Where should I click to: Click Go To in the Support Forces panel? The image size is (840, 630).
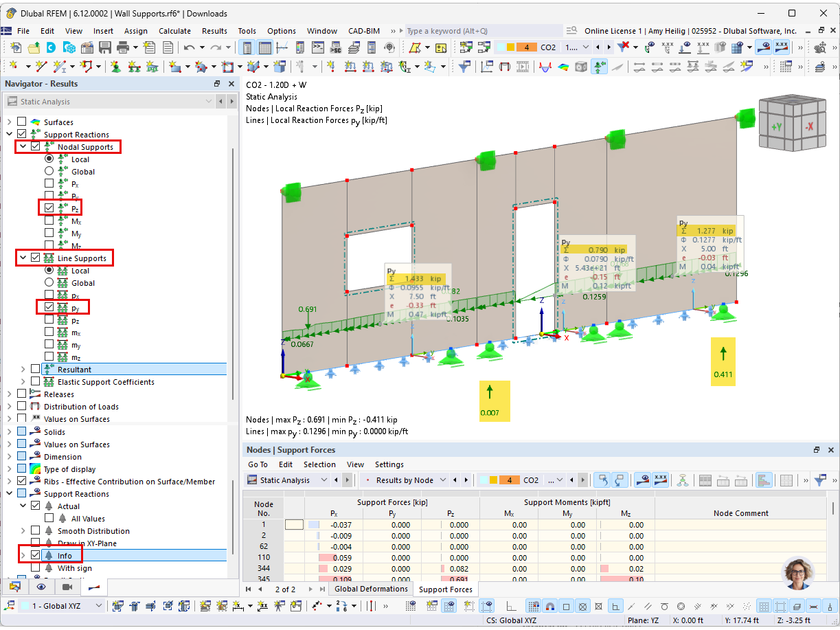tap(258, 464)
